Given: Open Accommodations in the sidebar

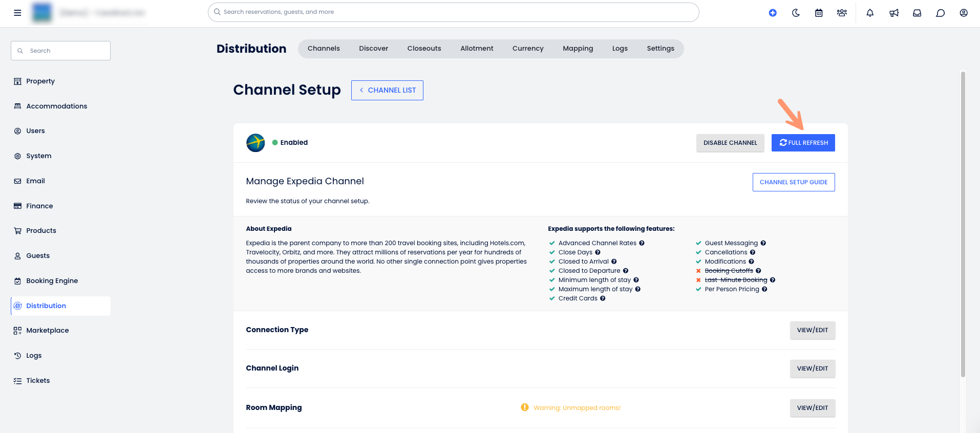Looking at the screenshot, I should [x=60, y=106].
